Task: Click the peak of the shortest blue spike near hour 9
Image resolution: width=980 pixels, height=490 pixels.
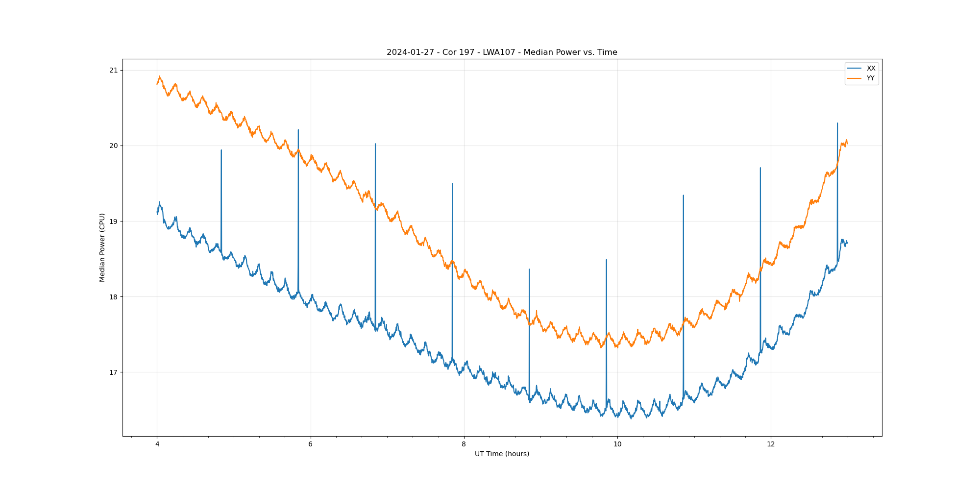Action: click(529, 269)
